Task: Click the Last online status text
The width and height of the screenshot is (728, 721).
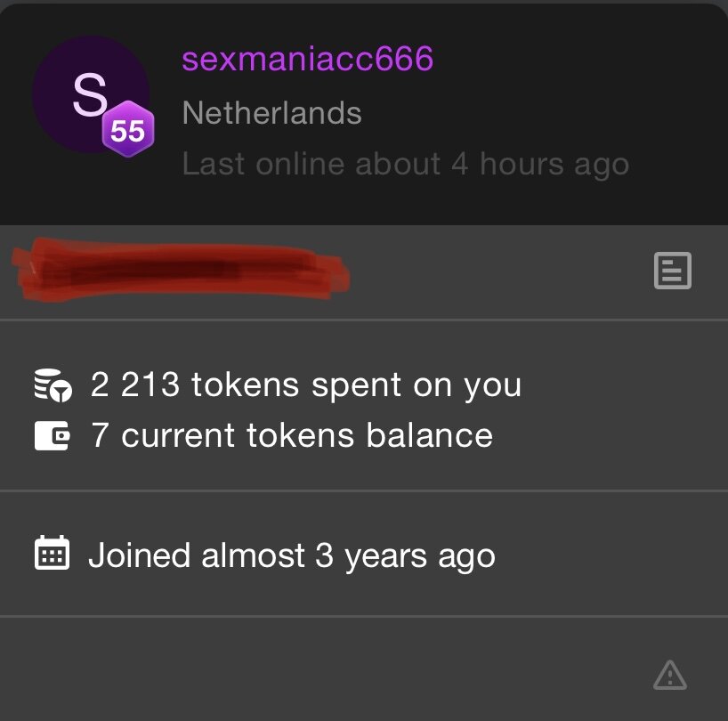Action: tap(405, 164)
